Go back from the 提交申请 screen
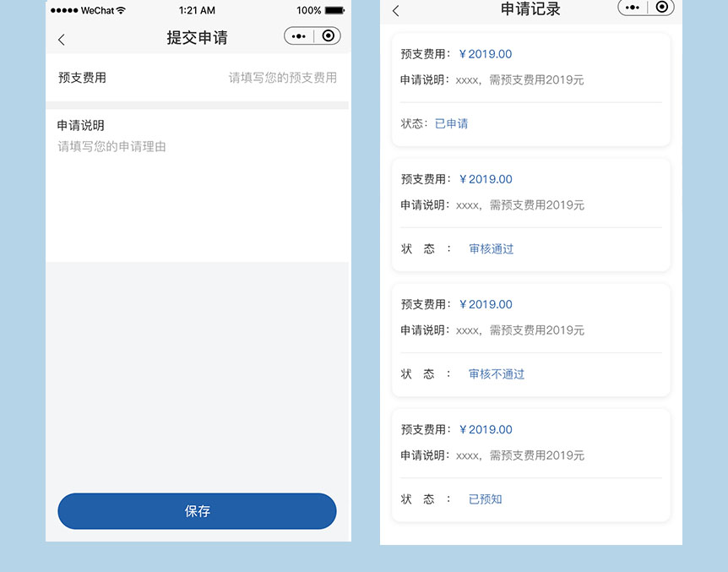Viewport: 728px width, 572px height. pyautogui.click(x=62, y=40)
